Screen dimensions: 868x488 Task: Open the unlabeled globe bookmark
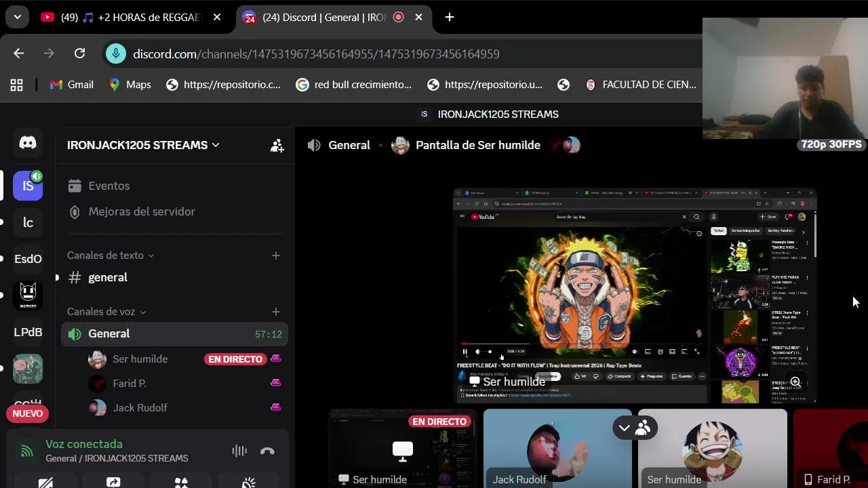click(x=564, y=85)
